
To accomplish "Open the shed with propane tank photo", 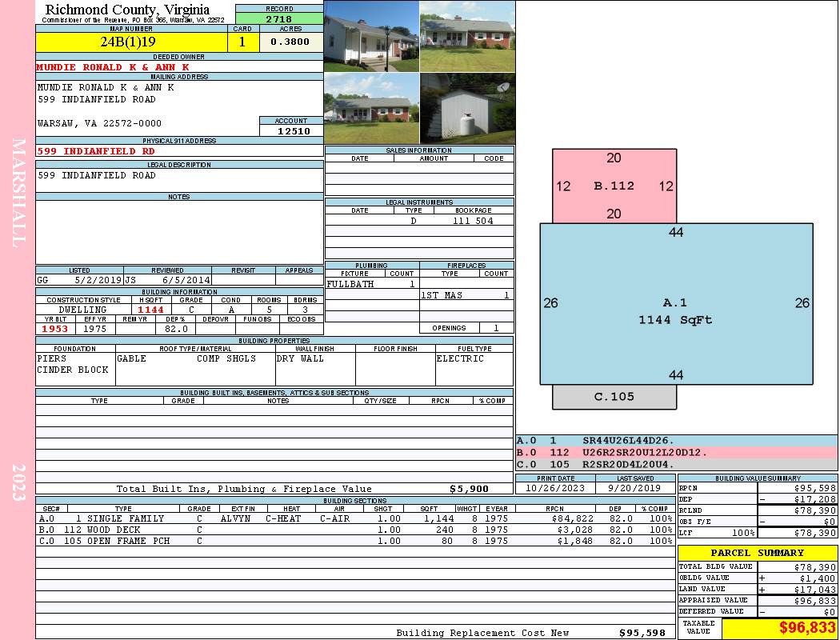I will [x=467, y=108].
